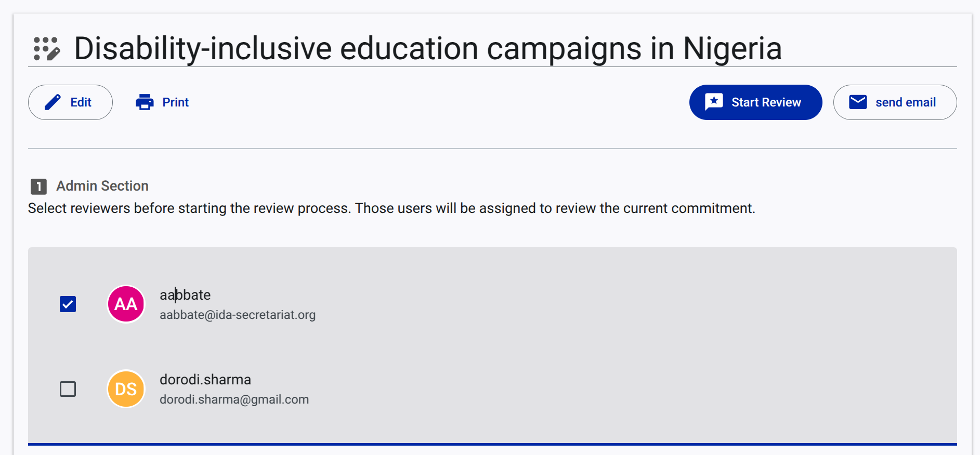Click the pencil icon in Edit button

[x=53, y=102]
